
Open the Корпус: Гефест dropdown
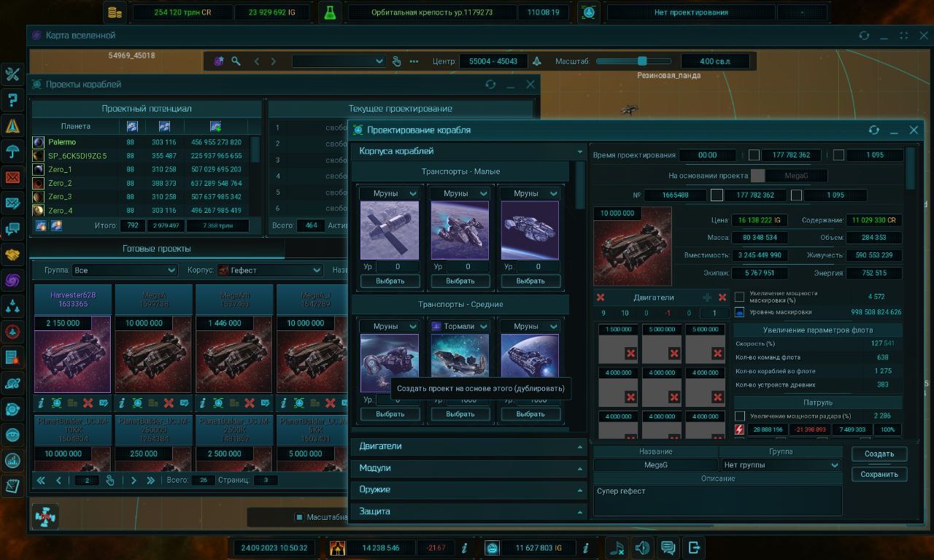[x=270, y=270]
